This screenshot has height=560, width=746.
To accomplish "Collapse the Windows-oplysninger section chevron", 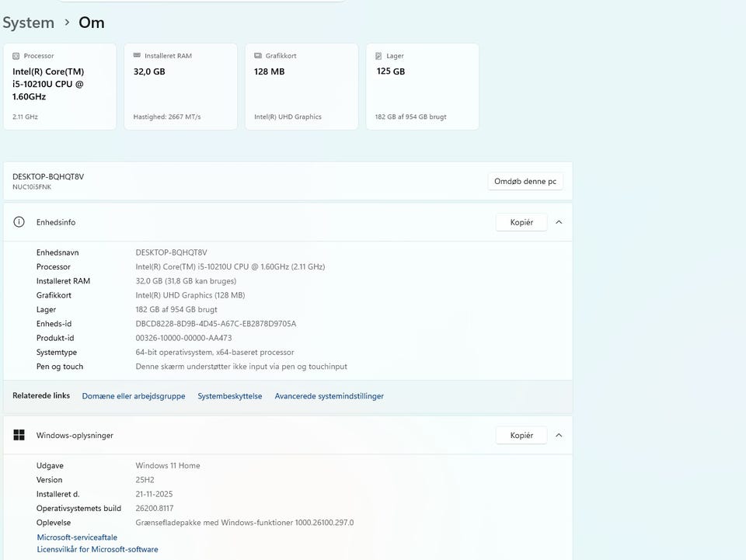I will tap(559, 435).
